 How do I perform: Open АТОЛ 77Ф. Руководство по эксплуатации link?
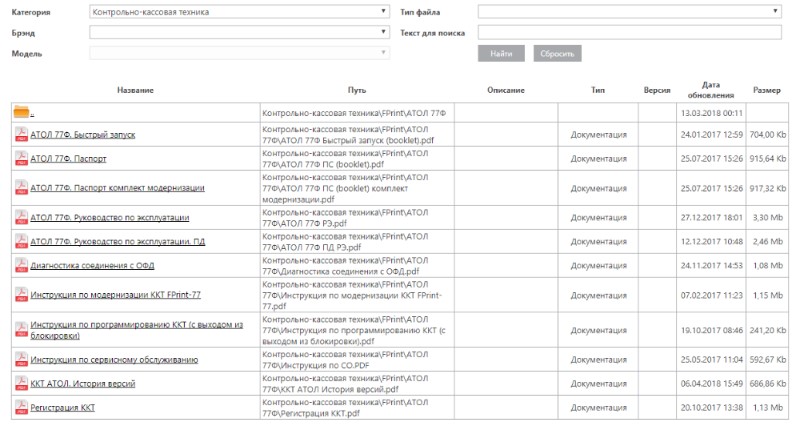pyautogui.click(x=110, y=217)
